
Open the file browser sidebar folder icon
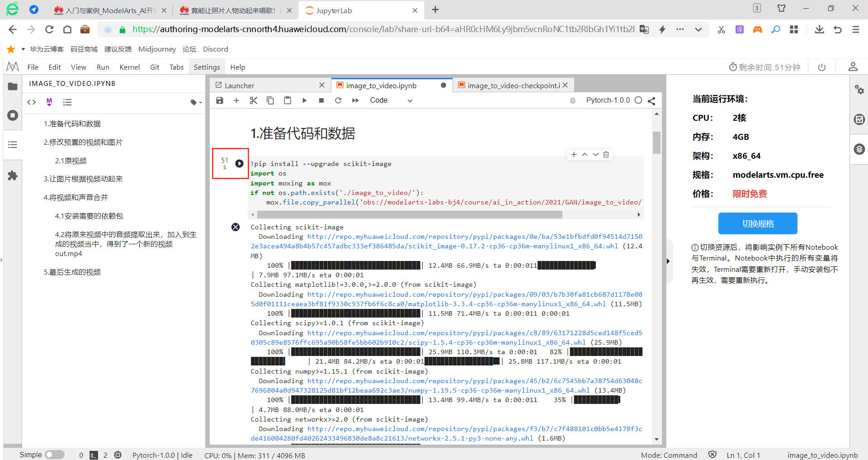13,86
